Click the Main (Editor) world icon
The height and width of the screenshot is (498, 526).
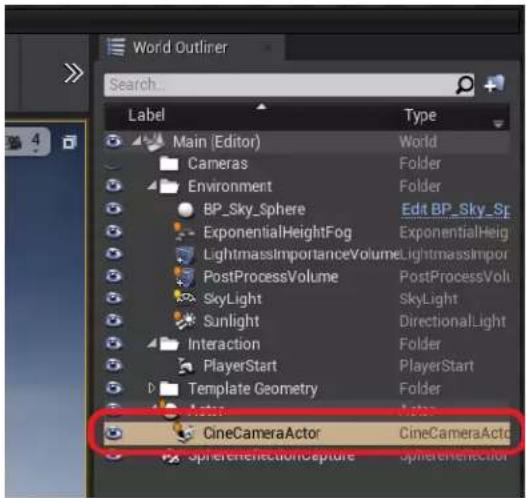[x=153, y=142]
